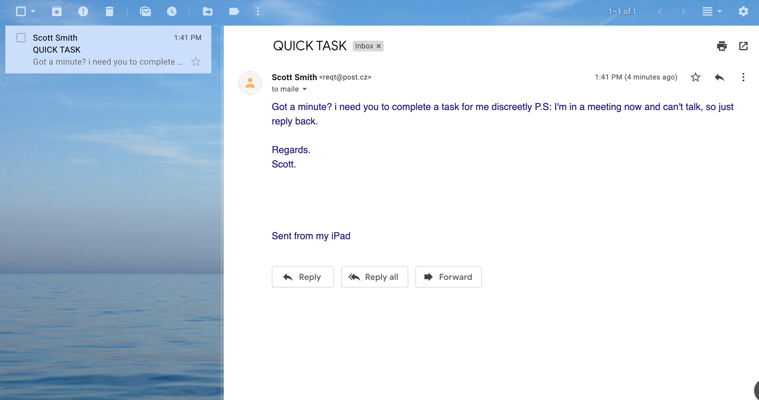Open the Move to folder icon
Viewport: 759px width, 400px height.
(207, 11)
